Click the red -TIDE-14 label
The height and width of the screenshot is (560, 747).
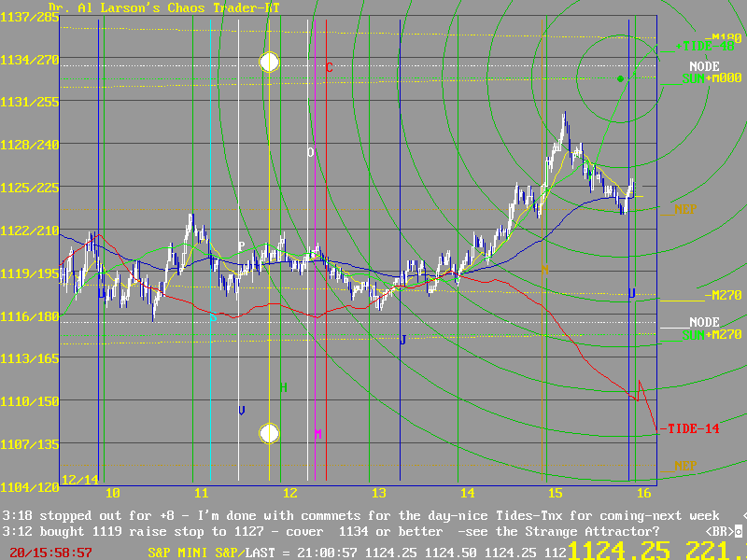692,428
